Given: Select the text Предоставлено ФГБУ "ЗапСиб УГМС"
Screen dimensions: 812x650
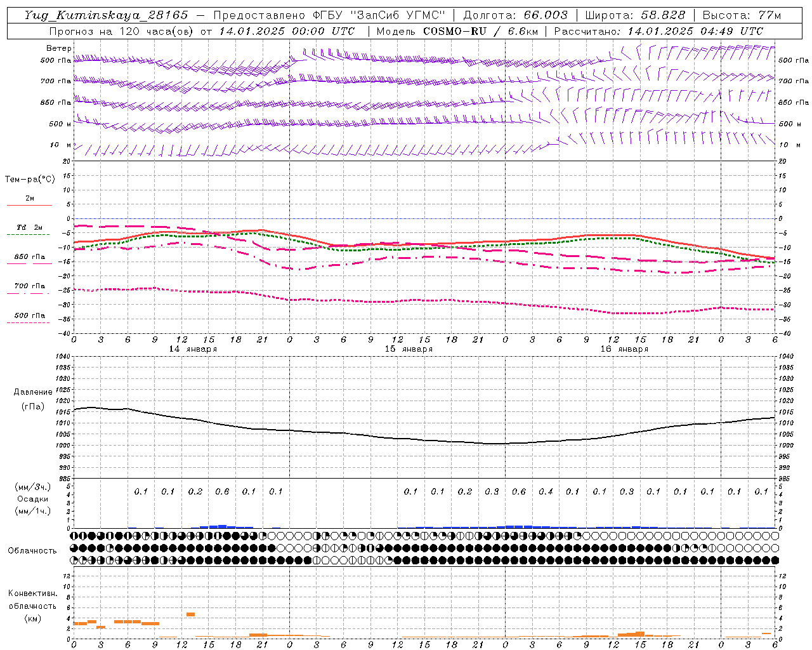Looking at the screenshot, I should pyautogui.click(x=330, y=15).
